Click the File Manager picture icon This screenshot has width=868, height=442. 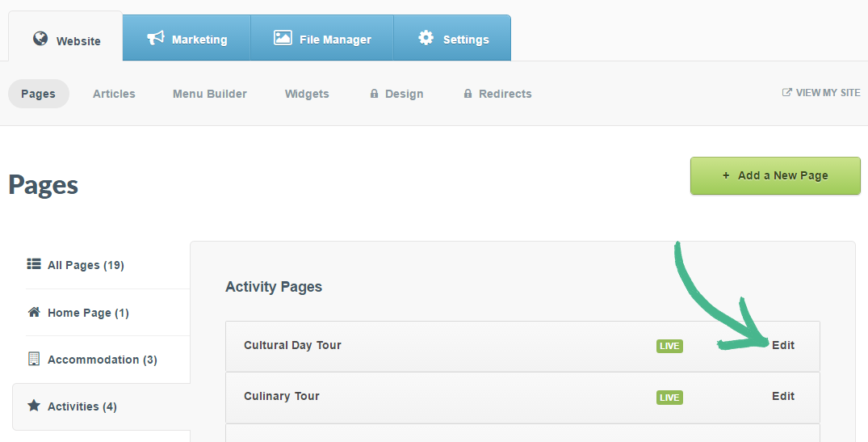click(x=282, y=38)
